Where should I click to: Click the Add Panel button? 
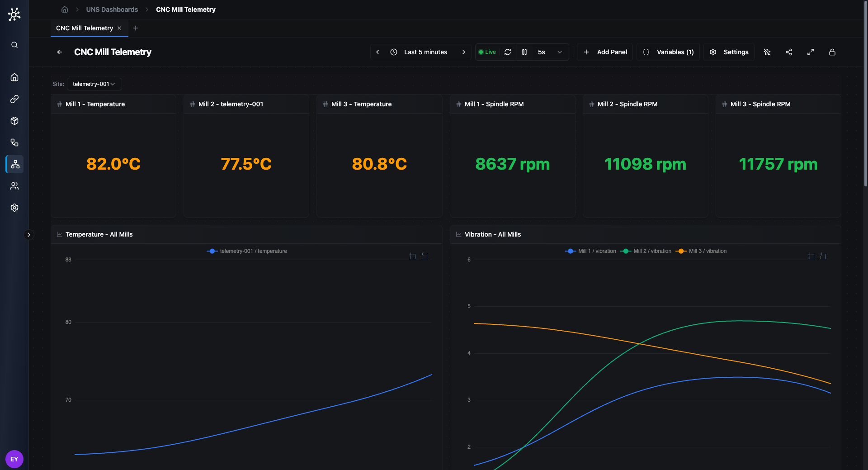point(604,52)
